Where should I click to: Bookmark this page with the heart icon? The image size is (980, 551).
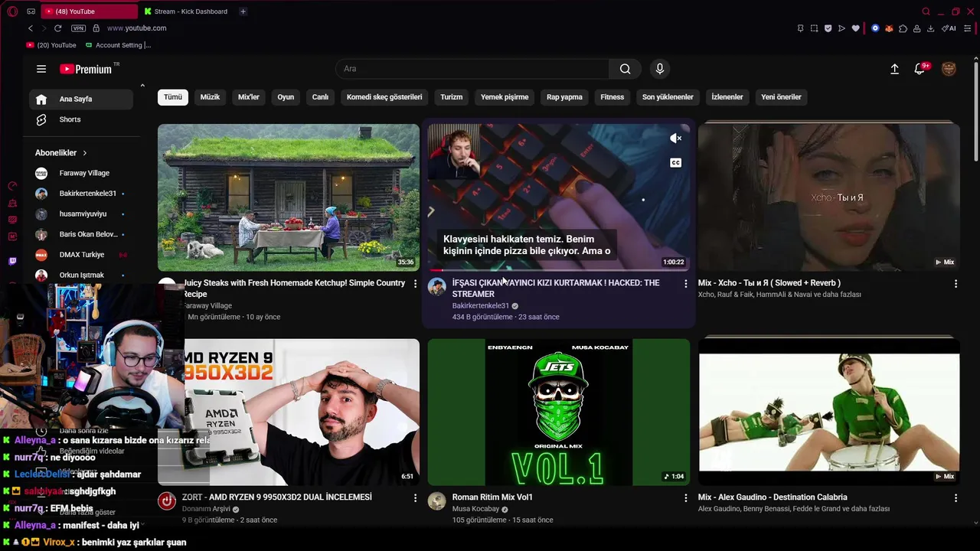coord(855,28)
